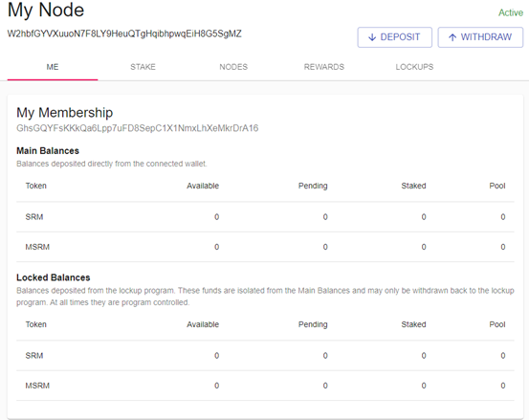Open the NODES tab
529x420 pixels.
tap(233, 67)
